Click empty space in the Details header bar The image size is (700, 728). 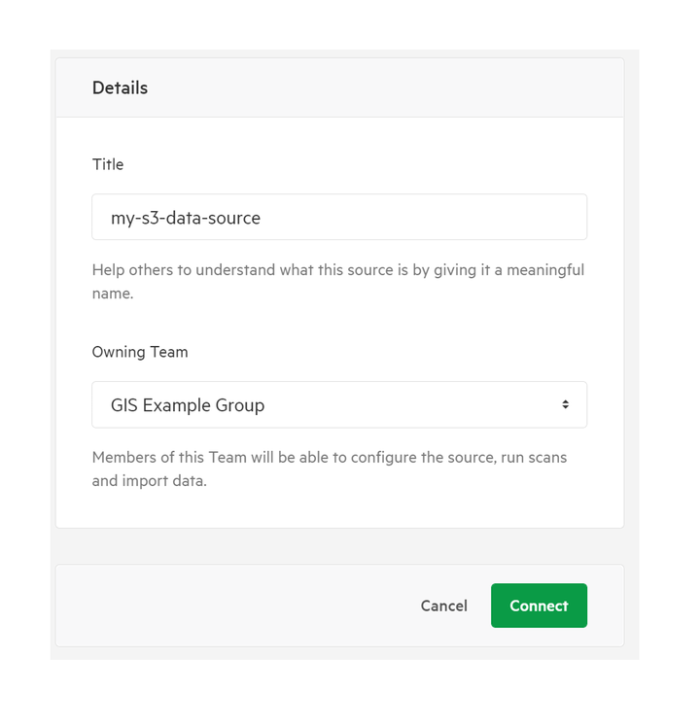click(x=386, y=87)
